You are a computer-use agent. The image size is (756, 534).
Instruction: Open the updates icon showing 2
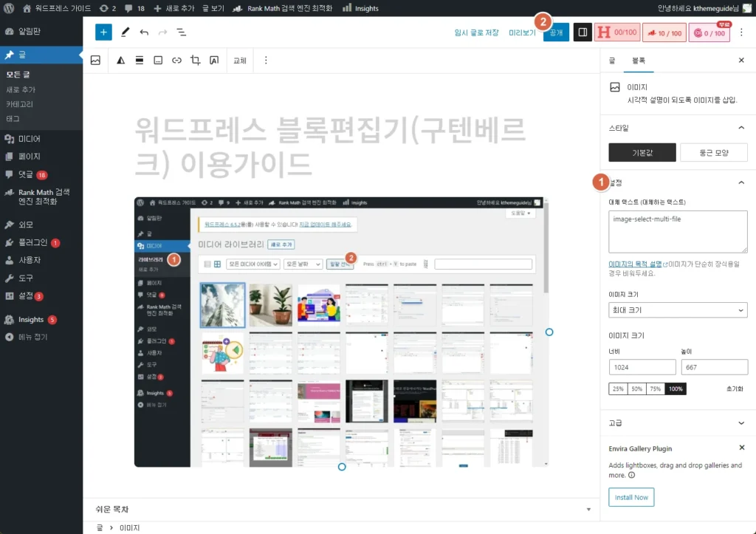[x=108, y=8]
